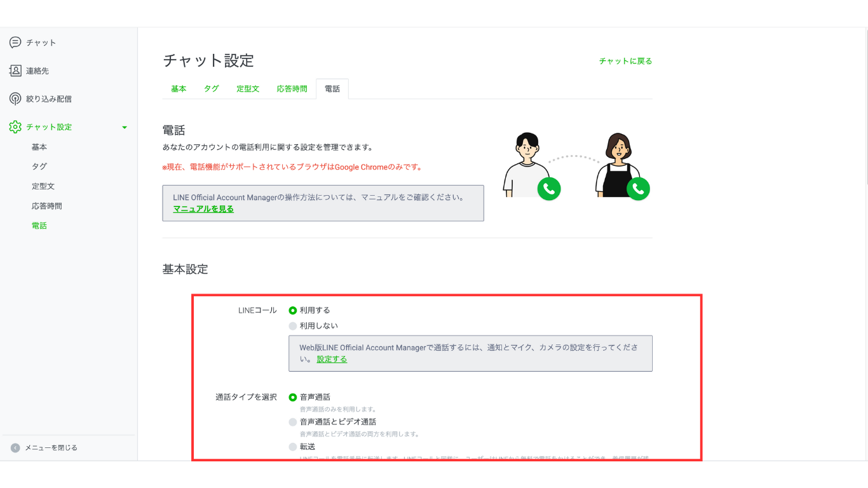
Task: Open the マニュアルを見る link
Action: (203, 209)
